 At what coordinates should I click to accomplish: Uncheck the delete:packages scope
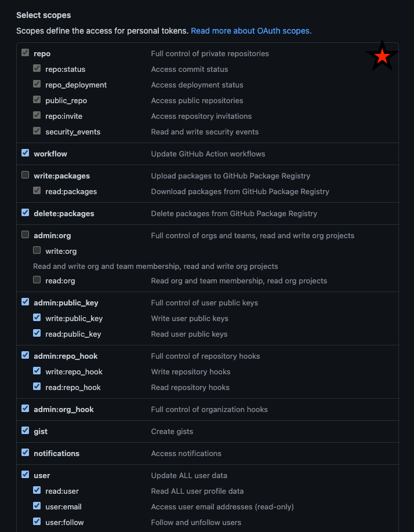pyautogui.click(x=25, y=212)
